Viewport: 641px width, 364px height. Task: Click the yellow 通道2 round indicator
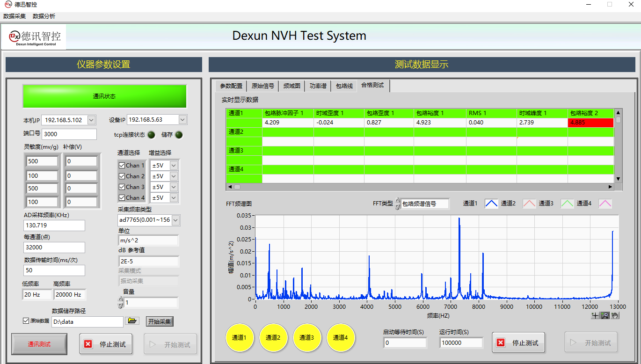[x=273, y=337]
